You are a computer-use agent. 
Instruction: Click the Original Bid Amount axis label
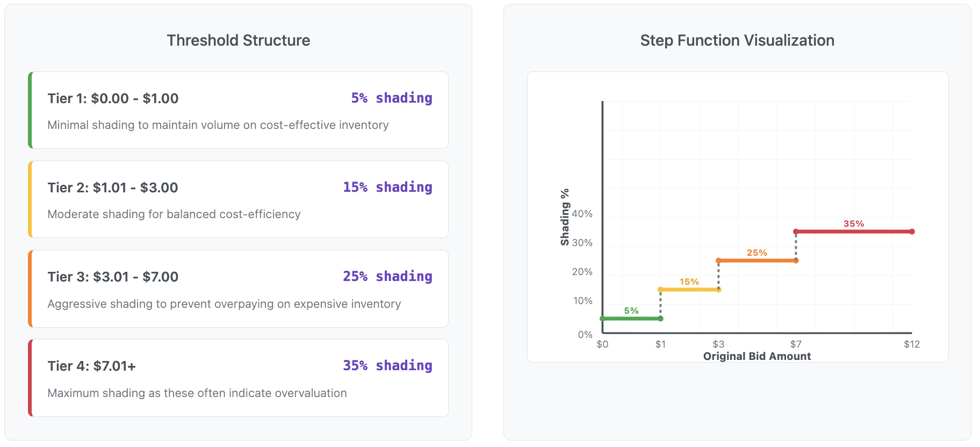coord(756,356)
